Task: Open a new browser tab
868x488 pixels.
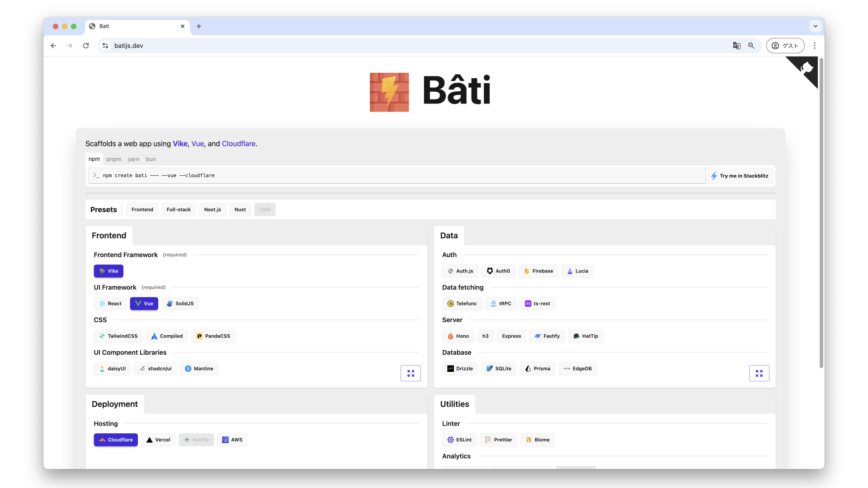Action: point(199,26)
